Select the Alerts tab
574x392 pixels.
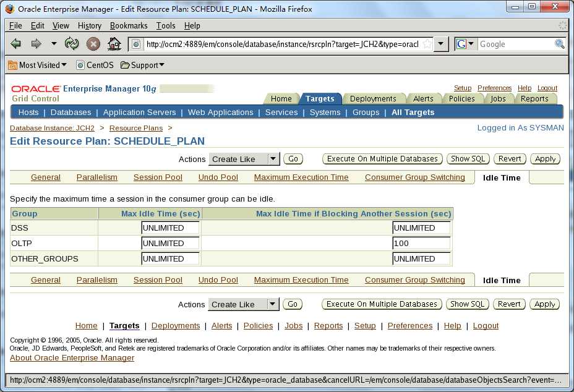[x=423, y=99]
